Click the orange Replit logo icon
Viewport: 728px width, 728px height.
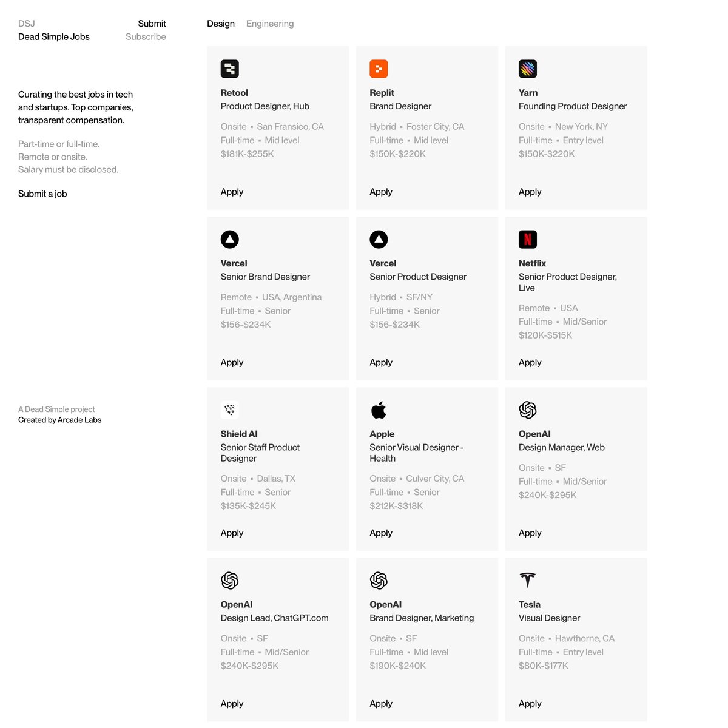[379, 69]
